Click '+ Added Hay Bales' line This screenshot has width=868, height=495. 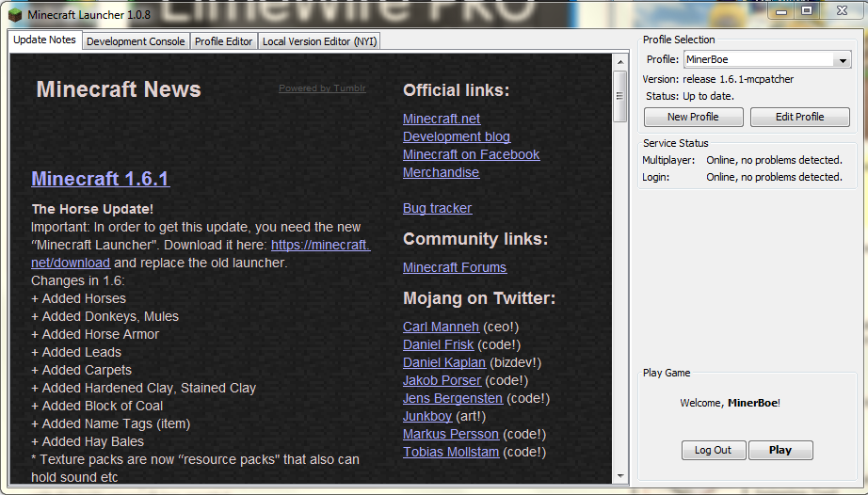pos(88,441)
